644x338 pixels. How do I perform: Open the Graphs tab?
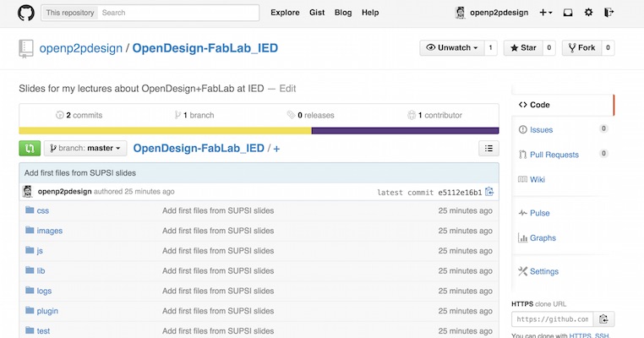coord(543,238)
